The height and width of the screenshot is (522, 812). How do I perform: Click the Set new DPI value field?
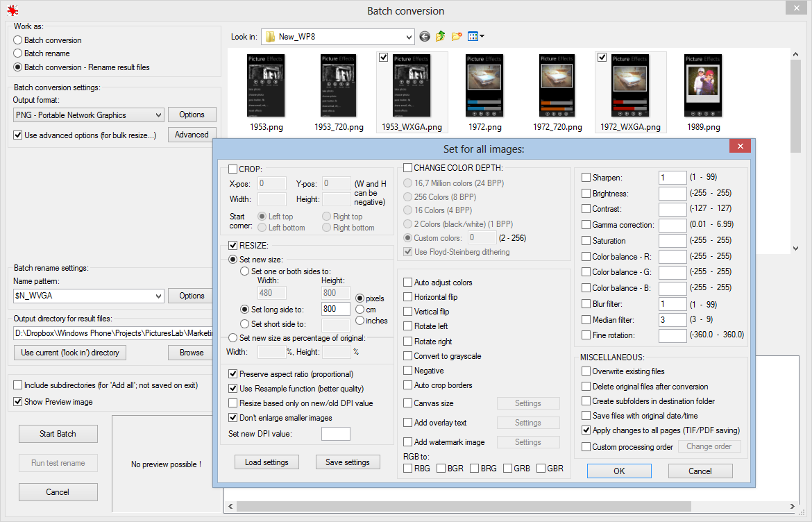(336, 433)
